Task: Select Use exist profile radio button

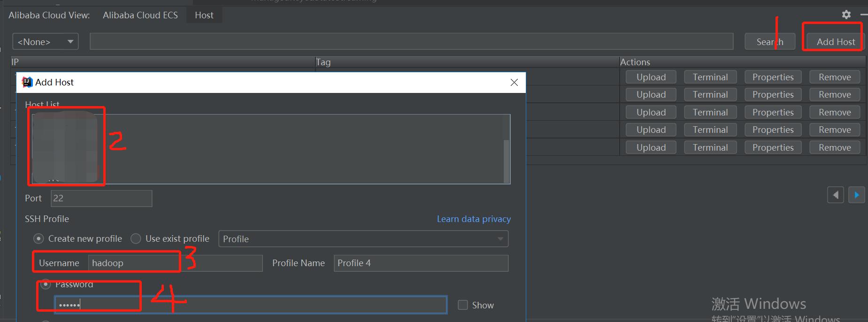Action: tap(136, 239)
